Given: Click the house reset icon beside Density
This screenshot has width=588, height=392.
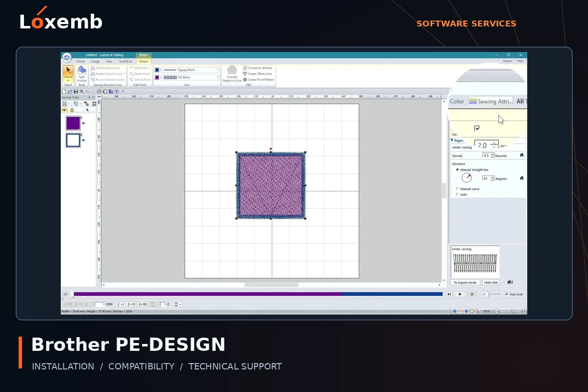Looking at the screenshot, I should tap(521, 155).
